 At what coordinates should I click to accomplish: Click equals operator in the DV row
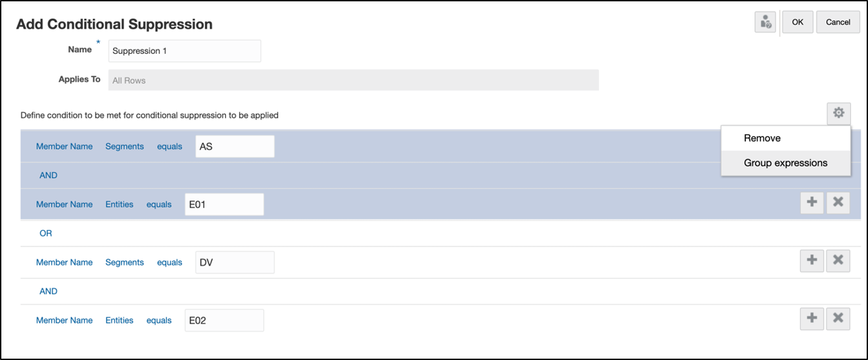tap(169, 262)
